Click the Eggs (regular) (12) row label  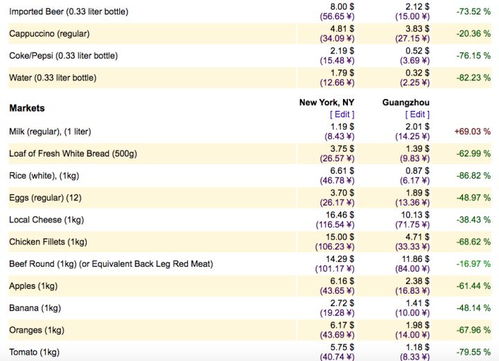[x=45, y=198]
